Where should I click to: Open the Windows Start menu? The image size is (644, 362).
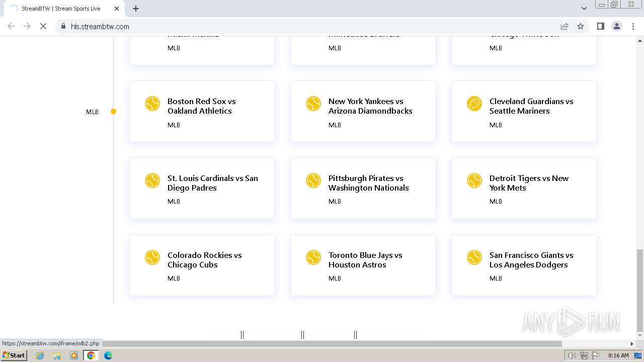[x=14, y=355]
